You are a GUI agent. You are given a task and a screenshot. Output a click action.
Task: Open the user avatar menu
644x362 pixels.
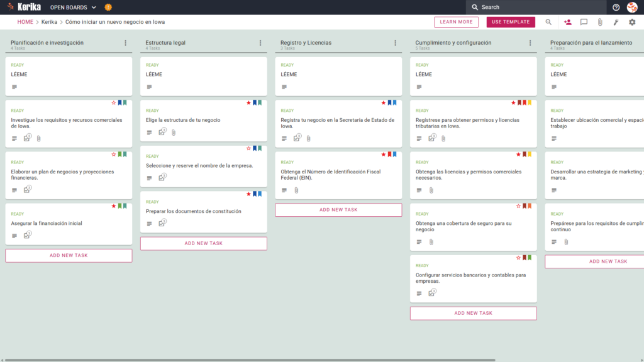pos(632,7)
